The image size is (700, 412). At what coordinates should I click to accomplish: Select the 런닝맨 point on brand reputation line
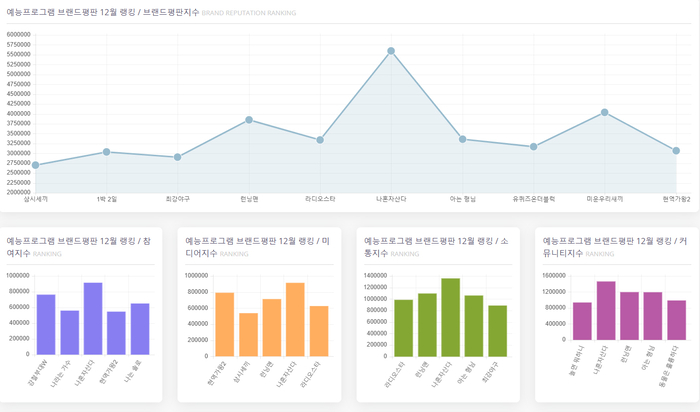click(x=249, y=120)
